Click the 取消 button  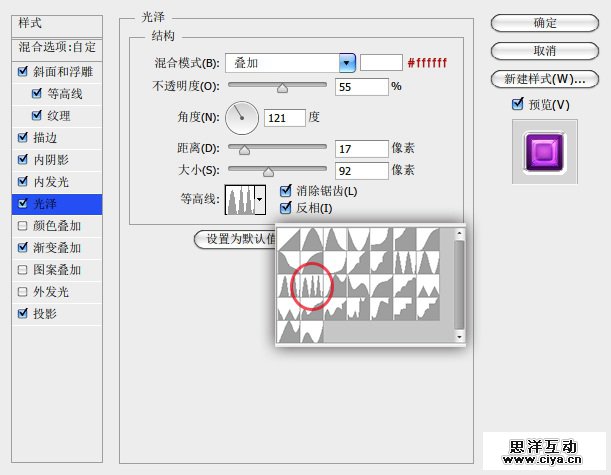545,51
